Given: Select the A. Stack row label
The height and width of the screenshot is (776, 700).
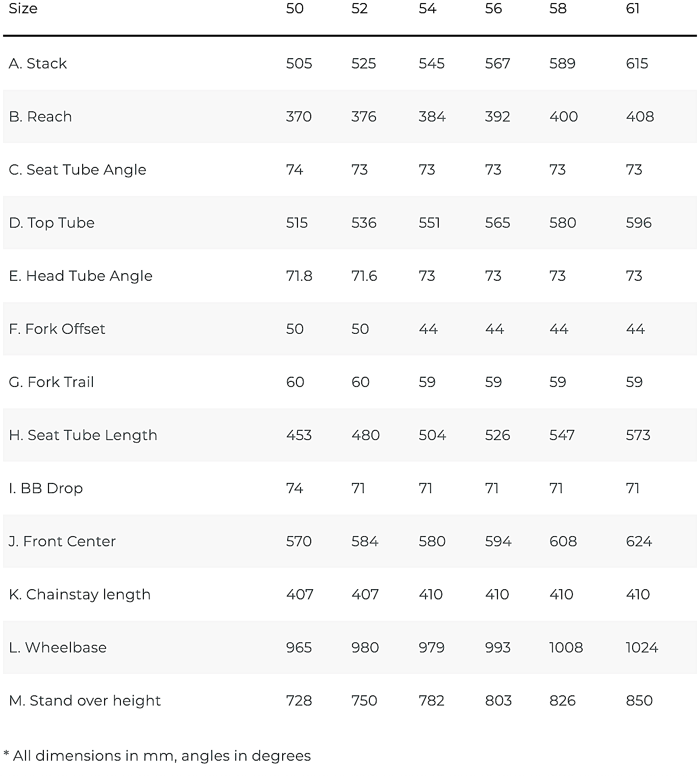Looking at the screenshot, I should click(38, 63).
